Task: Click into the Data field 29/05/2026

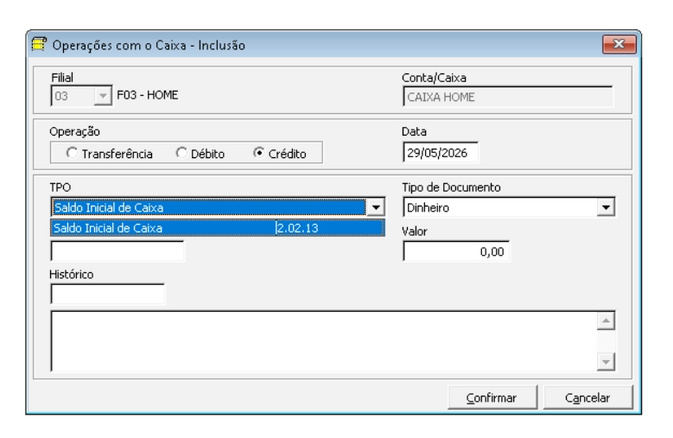Action: (440, 153)
